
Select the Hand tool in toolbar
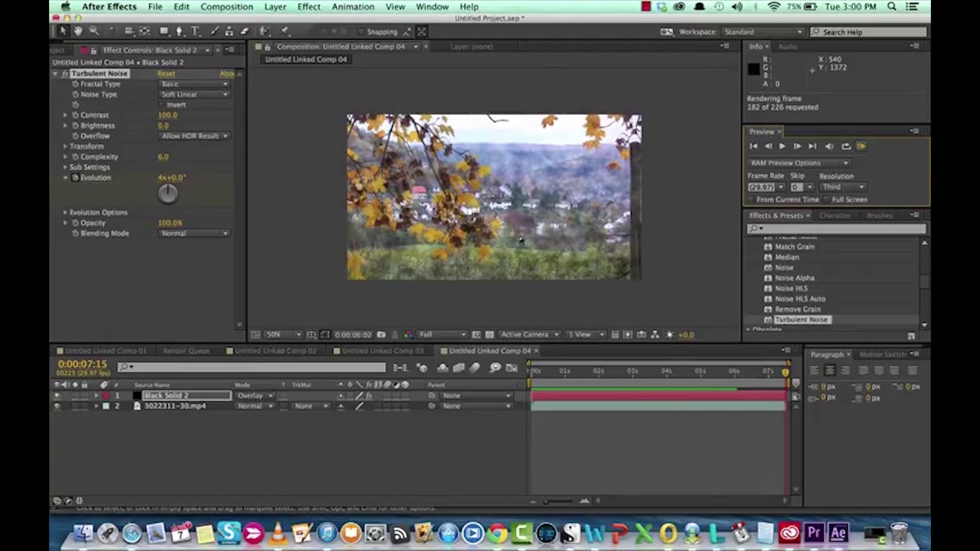point(78,31)
